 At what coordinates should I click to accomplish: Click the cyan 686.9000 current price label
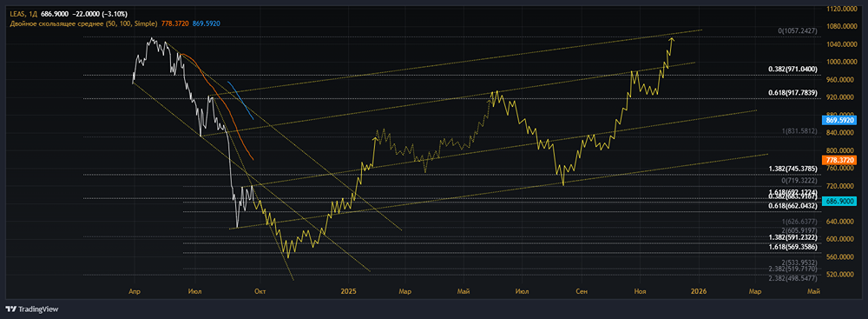(x=840, y=201)
